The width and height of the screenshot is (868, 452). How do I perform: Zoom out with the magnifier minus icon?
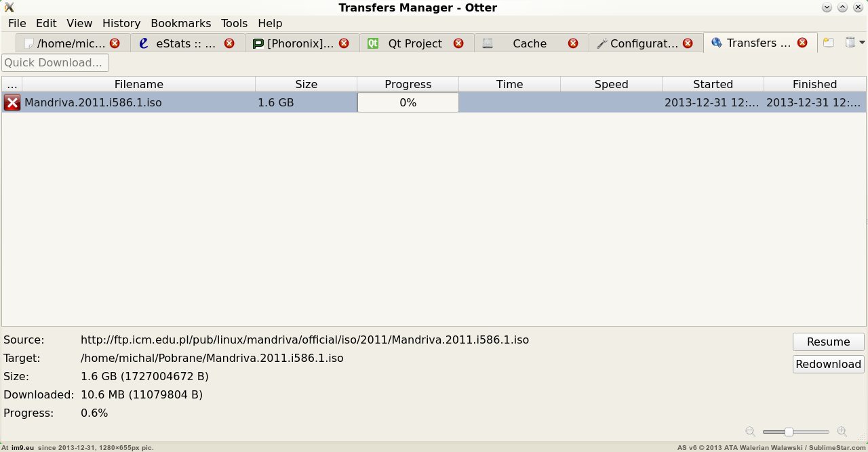(750, 432)
